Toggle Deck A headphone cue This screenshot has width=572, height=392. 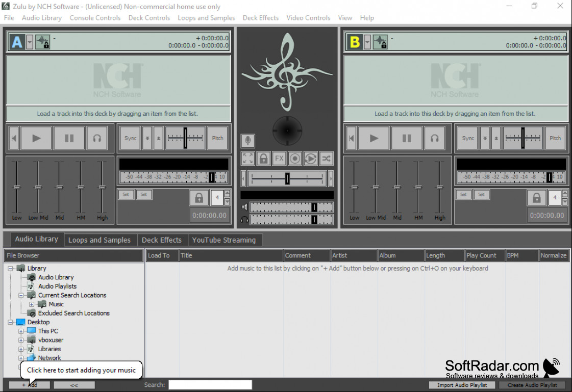(97, 138)
